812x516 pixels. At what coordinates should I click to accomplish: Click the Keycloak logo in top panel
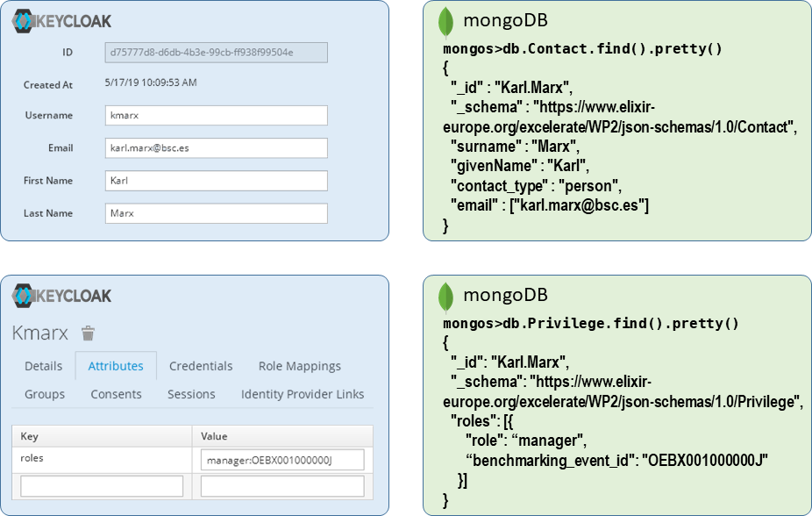(x=61, y=21)
